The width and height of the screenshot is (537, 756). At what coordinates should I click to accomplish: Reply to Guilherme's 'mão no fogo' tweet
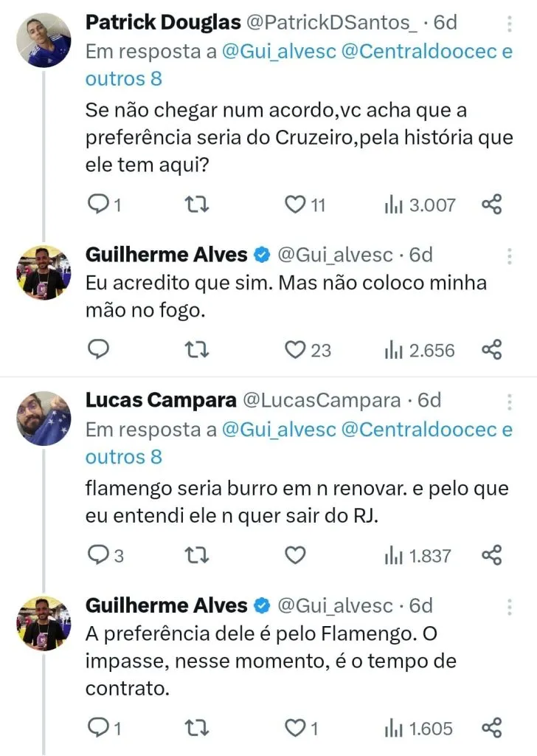click(x=99, y=349)
